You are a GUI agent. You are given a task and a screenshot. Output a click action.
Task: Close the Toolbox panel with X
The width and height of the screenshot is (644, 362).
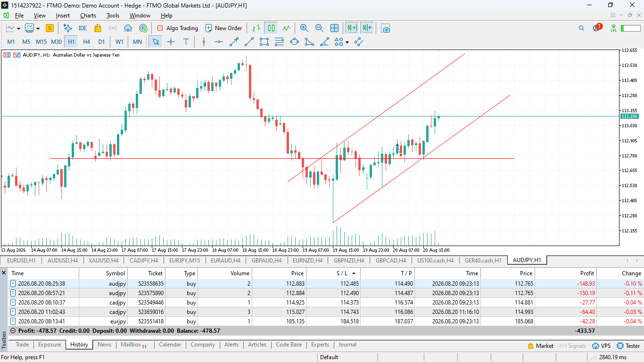click(4, 273)
